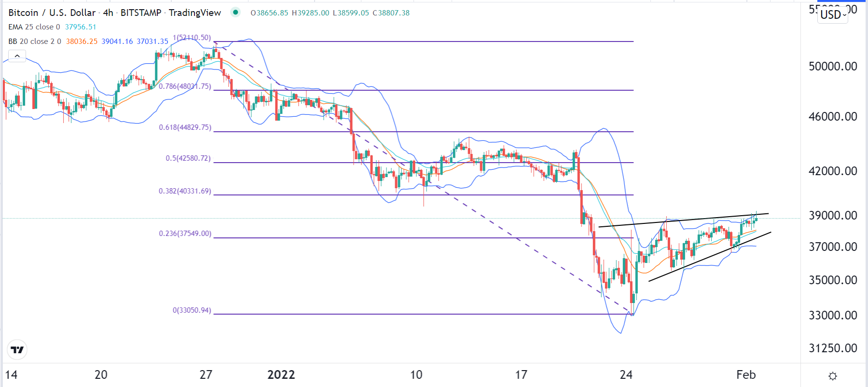Image resolution: width=868 pixels, height=387 pixels.
Task: Click the 35000.00 price axis label
Action: pyautogui.click(x=833, y=280)
